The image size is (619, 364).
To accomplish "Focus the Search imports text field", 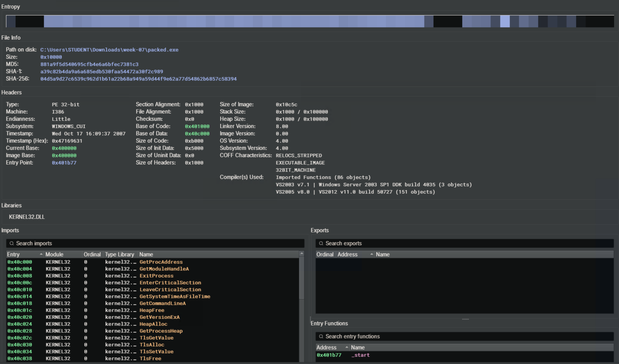I will tap(153, 243).
